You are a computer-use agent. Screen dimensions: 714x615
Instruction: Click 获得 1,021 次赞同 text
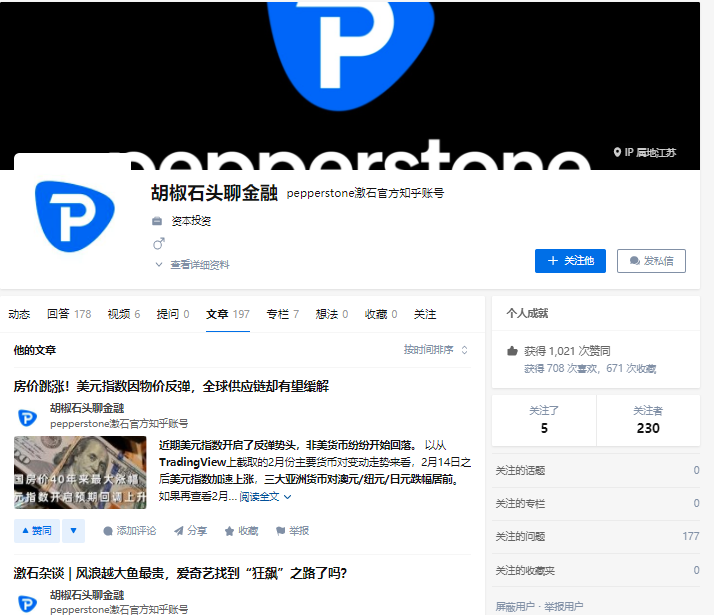coord(567,351)
